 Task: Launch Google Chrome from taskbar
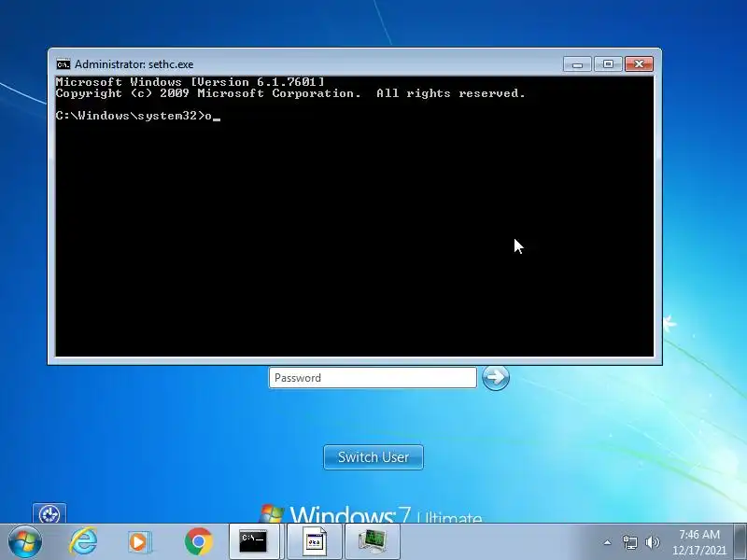[x=199, y=541]
